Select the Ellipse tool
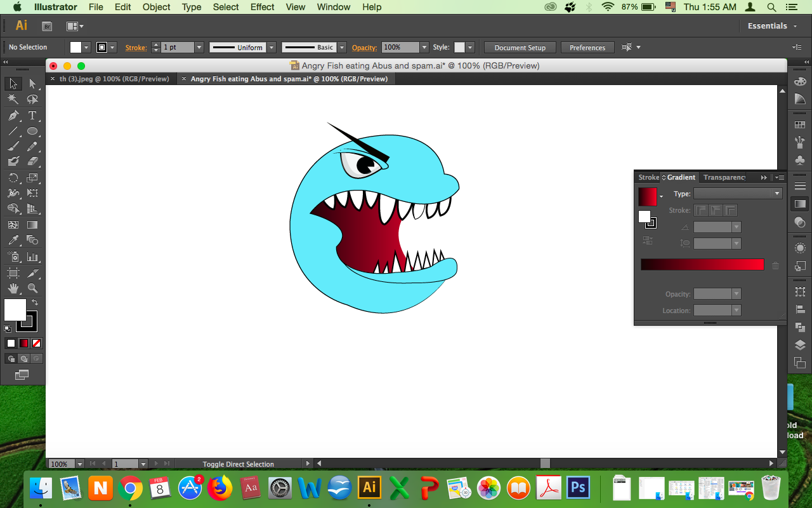This screenshot has width=812, height=508. click(x=32, y=131)
